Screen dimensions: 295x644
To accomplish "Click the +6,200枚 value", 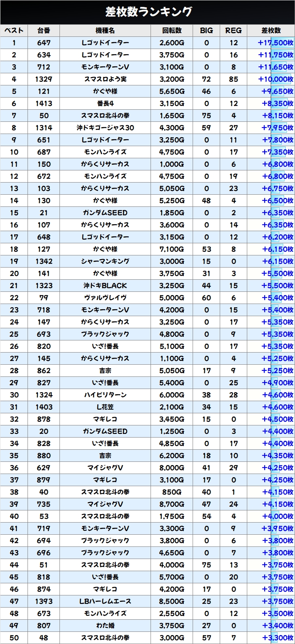I will pos(278,237).
